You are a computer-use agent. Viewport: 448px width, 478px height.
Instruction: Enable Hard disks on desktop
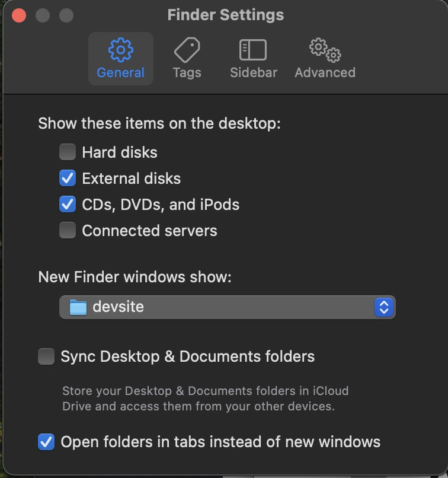[x=68, y=152]
